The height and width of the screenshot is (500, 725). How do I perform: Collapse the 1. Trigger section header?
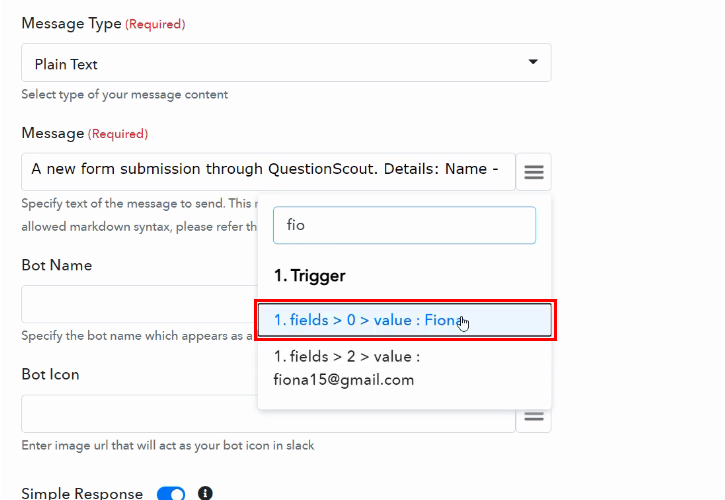click(x=309, y=276)
